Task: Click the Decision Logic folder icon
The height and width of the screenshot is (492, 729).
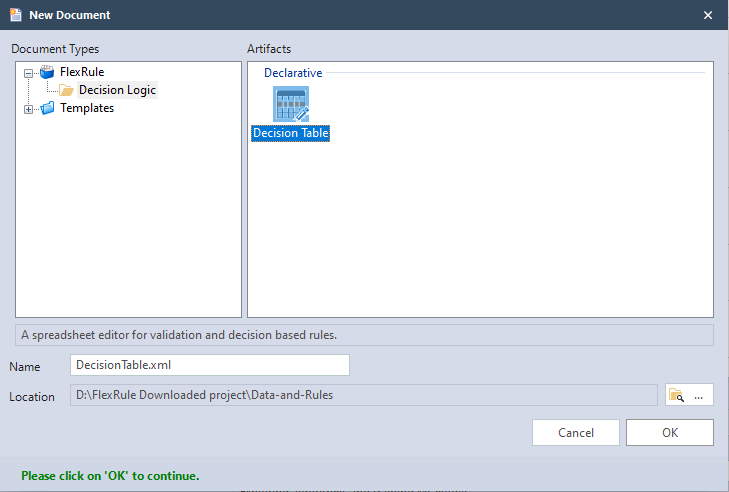Action: 66,90
